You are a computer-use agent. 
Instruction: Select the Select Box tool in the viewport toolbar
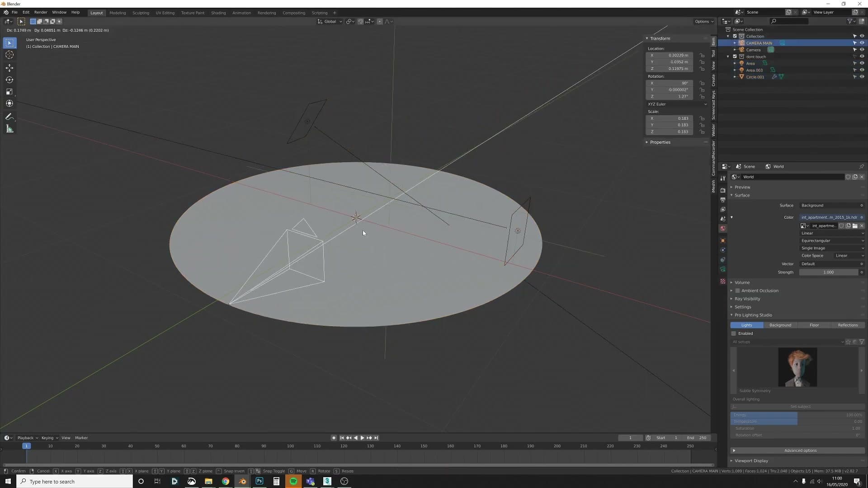coord(9,43)
